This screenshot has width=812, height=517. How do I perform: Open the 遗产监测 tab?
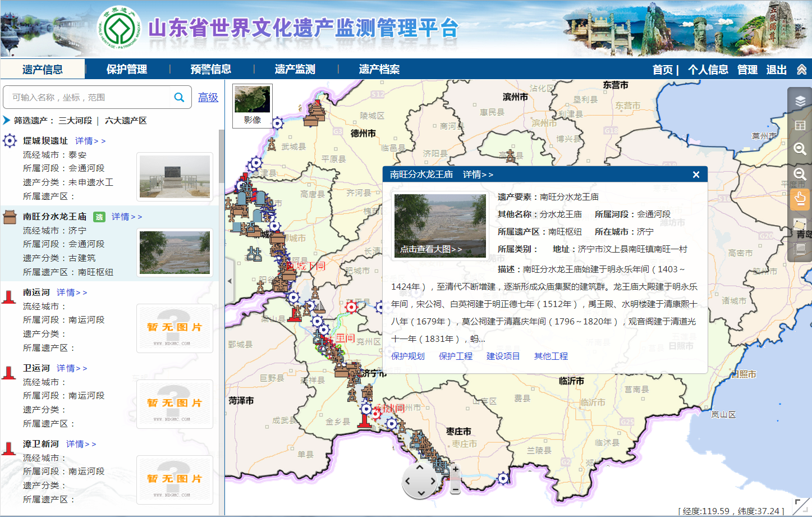(x=295, y=69)
